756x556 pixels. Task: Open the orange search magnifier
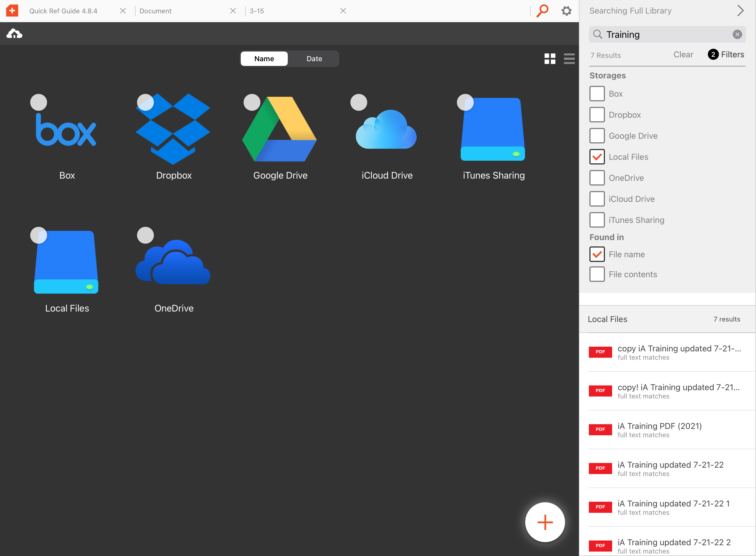[x=542, y=11]
